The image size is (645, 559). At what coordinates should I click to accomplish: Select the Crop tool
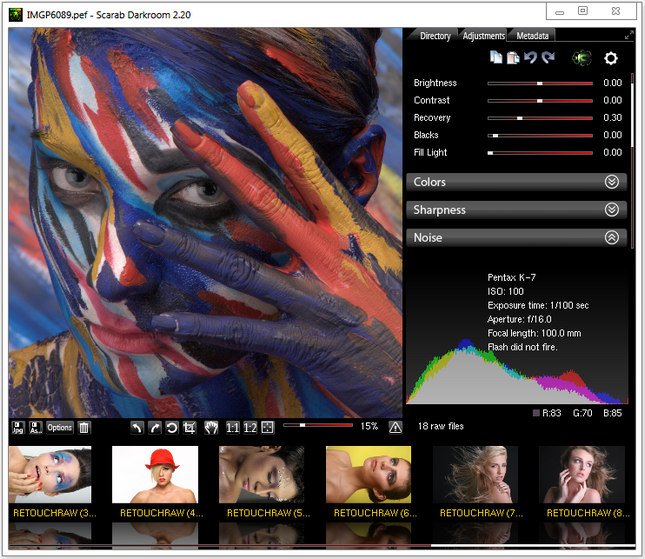(x=189, y=427)
